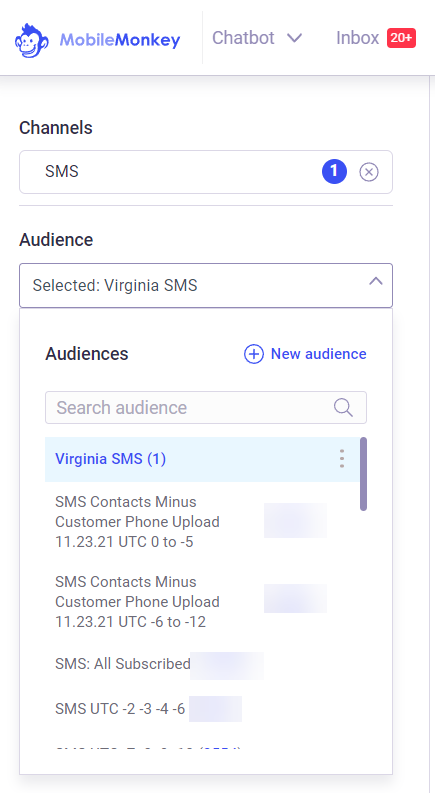The height and width of the screenshot is (793, 435).
Task: Open the Chatbot dropdown chevron
Action: [294, 38]
